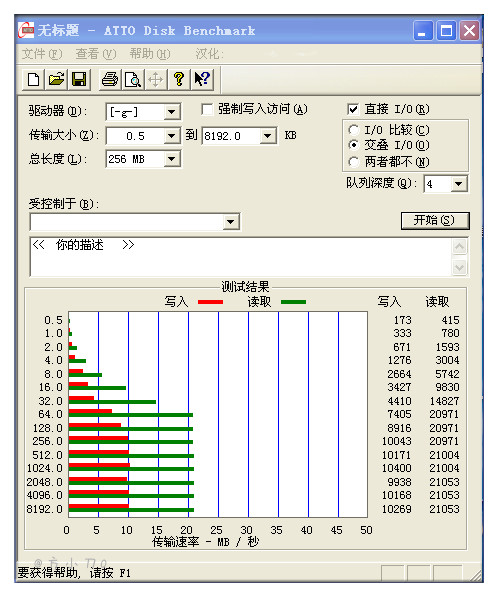Open the Help (H) menu
This screenshot has height=597, width=498.
click(x=150, y=54)
